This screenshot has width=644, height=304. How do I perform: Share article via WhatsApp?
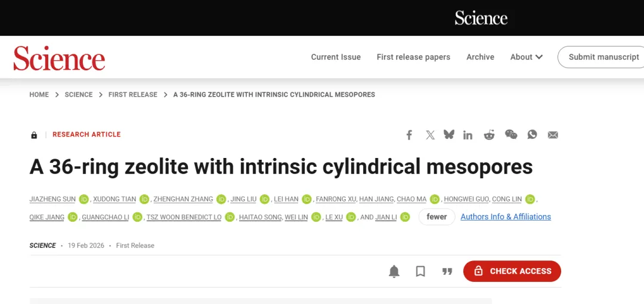coord(532,135)
